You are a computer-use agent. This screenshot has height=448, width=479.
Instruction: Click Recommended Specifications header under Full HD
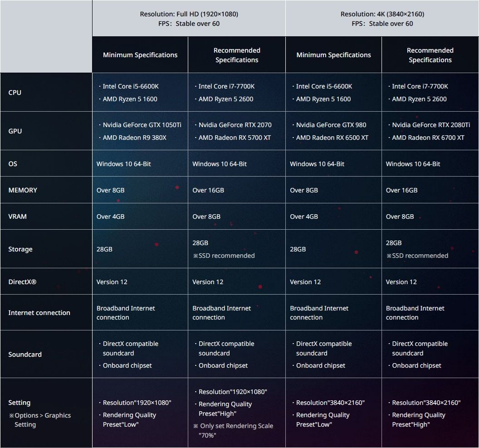[237, 55]
